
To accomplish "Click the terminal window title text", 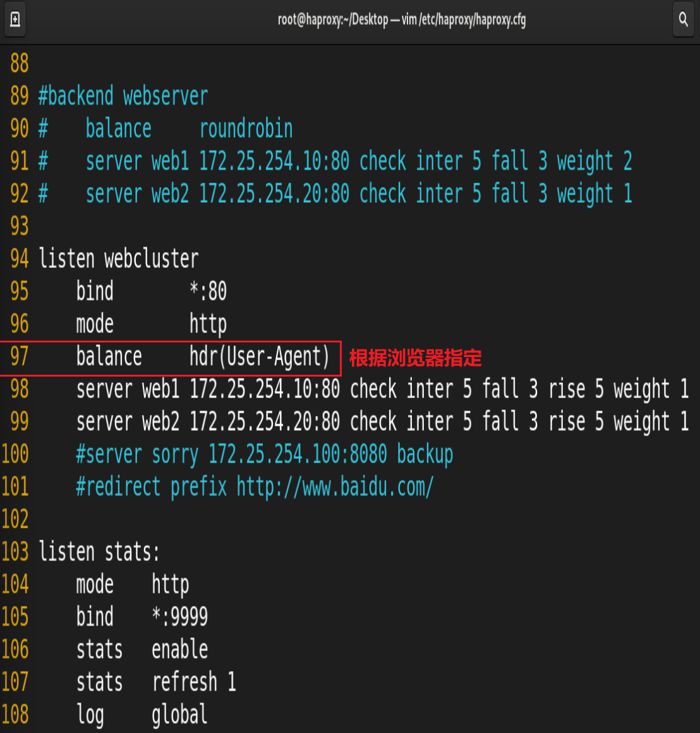I will (x=401, y=20).
